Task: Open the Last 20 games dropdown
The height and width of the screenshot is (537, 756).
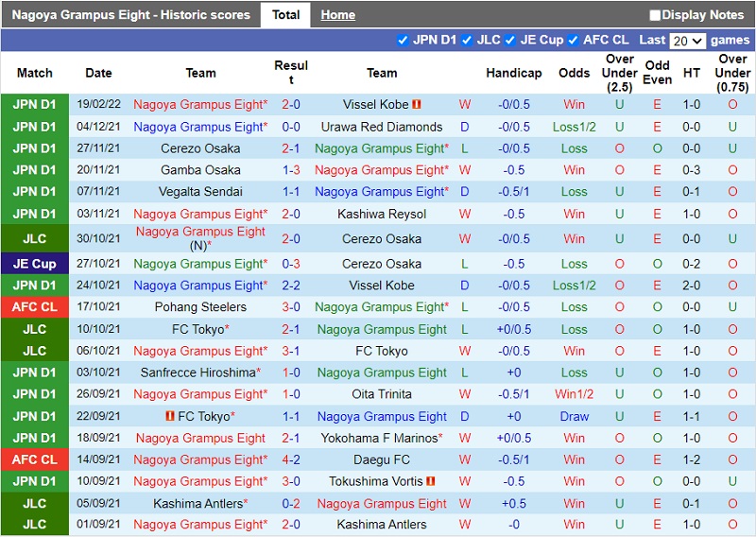Action: point(687,41)
